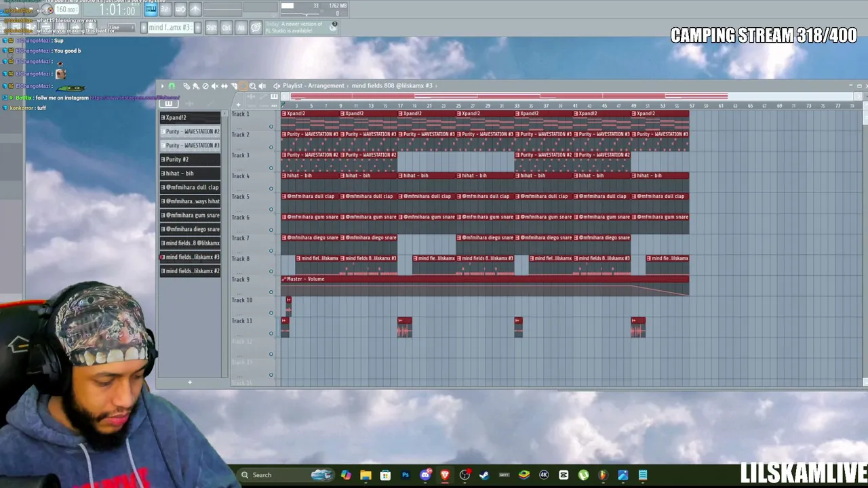Viewport: 868px width, 488px height.
Task: Click the hint chat bubble icon
Action: tap(256, 28)
